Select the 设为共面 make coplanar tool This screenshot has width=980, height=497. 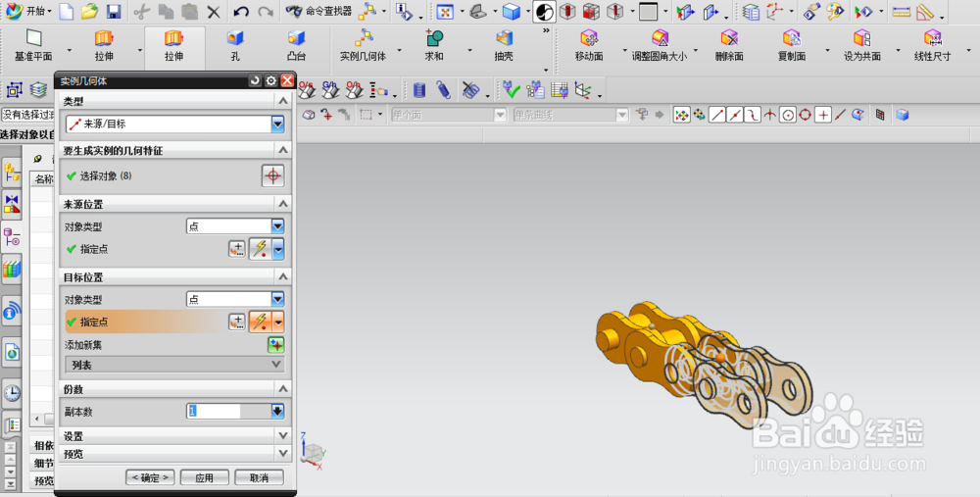point(861,45)
